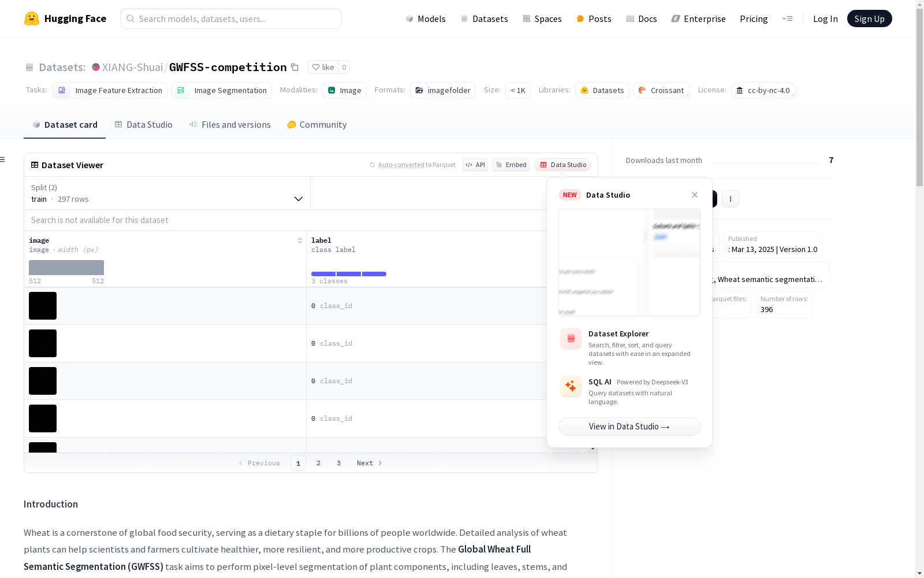The width and height of the screenshot is (924, 578).
Task: Click current page 1 button
Action: 298,463
